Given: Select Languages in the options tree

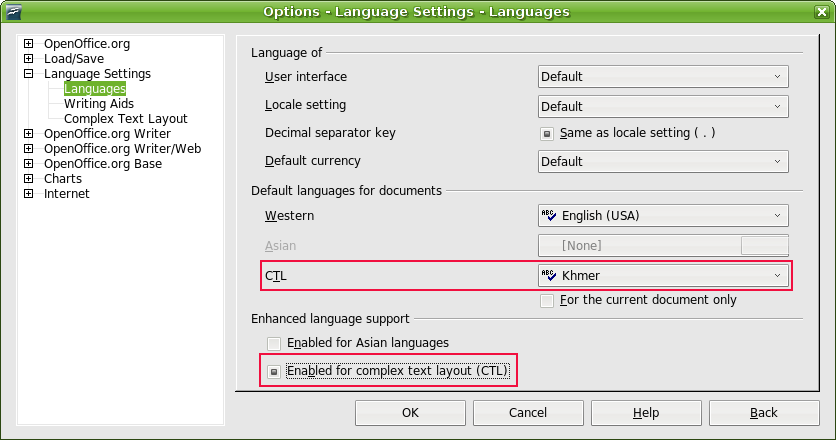Looking at the screenshot, I should (x=95, y=89).
